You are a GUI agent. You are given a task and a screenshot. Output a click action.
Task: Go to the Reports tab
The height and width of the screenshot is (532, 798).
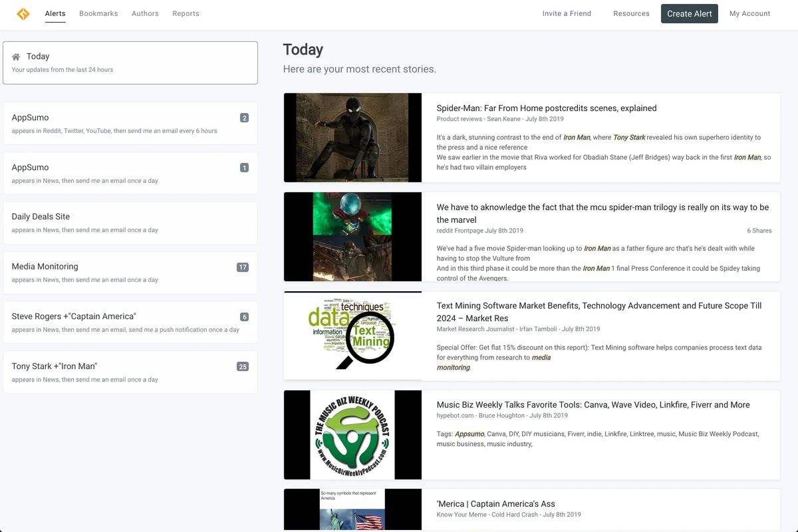[x=186, y=13]
